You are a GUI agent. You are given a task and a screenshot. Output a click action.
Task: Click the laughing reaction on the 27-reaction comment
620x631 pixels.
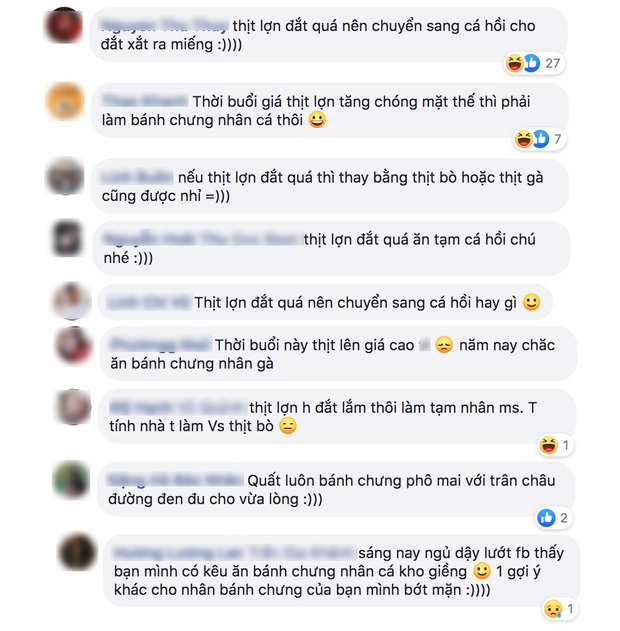[x=515, y=63]
